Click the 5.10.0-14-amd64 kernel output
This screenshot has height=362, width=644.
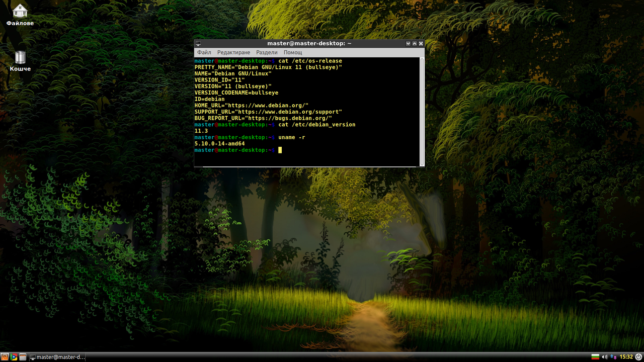point(220,144)
